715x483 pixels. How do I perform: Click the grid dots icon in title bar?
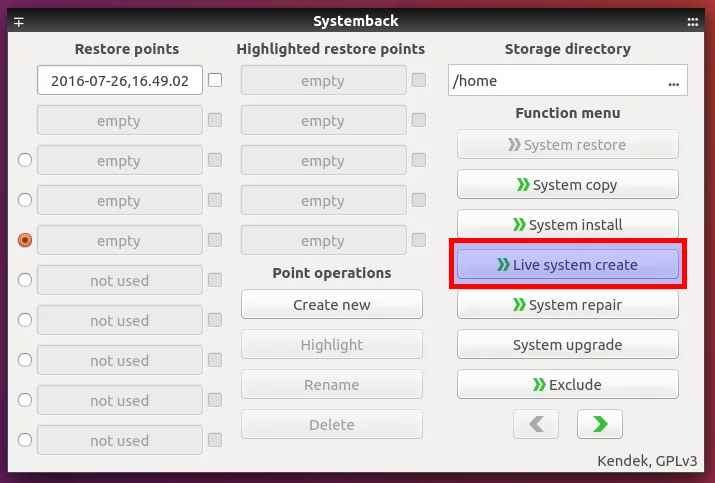click(x=692, y=22)
